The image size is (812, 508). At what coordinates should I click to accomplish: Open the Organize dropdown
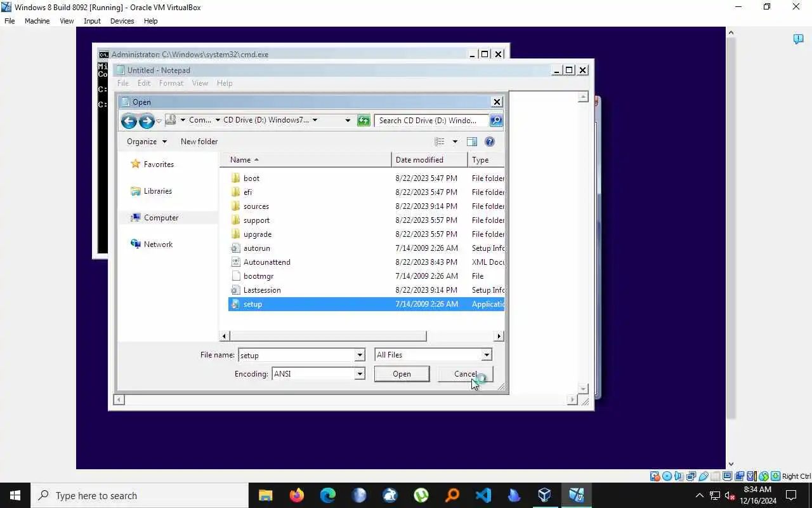147,142
